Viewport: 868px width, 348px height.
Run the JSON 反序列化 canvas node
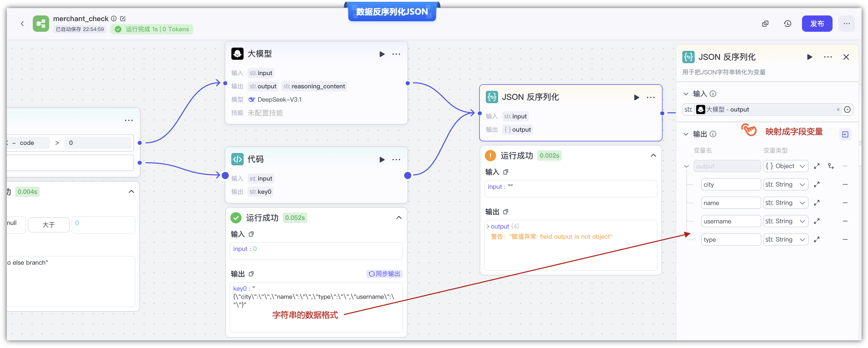pyautogui.click(x=636, y=97)
